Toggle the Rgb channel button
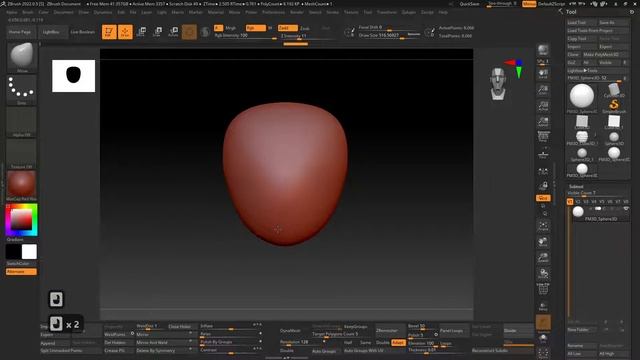The width and height of the screenshot is (640, 360). (x=256, y=28)
